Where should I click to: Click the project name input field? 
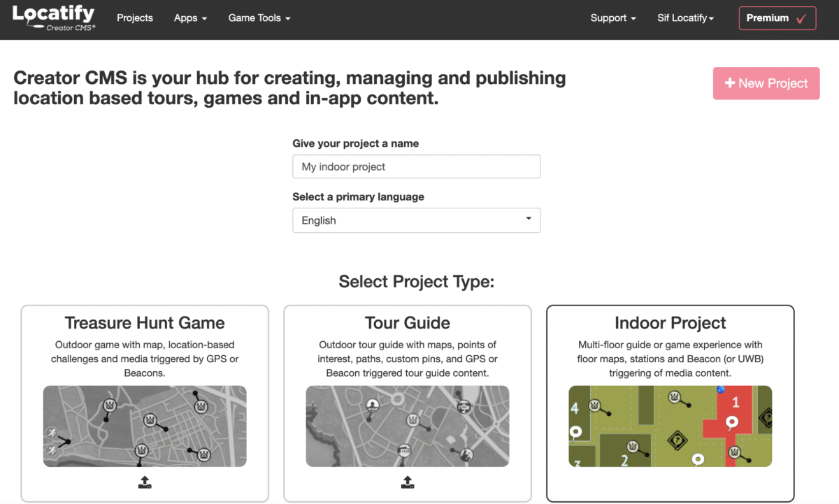pos(416,166)
